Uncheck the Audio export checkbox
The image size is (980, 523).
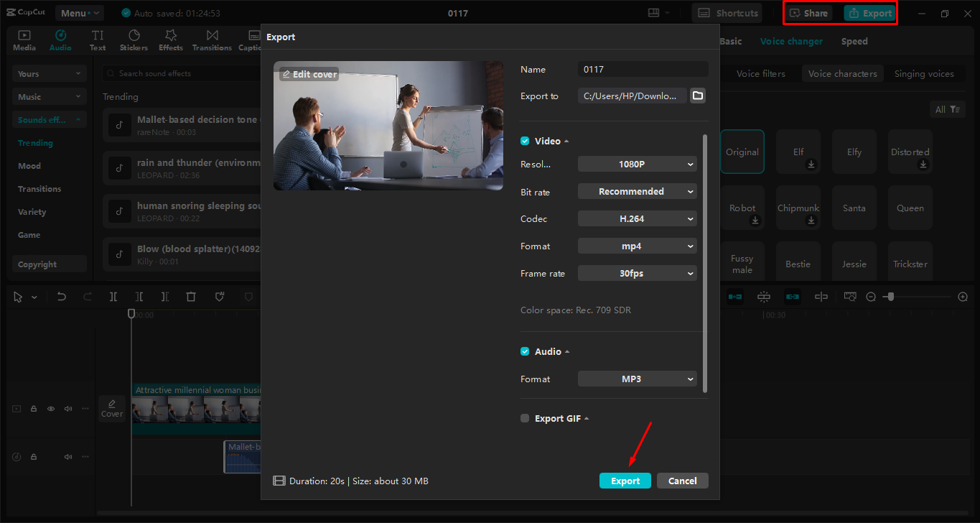[525, 351]
